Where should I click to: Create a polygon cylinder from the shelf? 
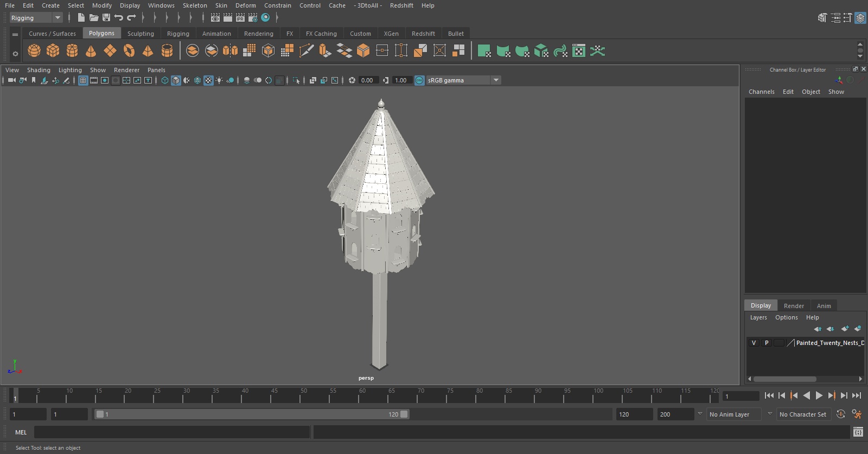tap(72, 51)
